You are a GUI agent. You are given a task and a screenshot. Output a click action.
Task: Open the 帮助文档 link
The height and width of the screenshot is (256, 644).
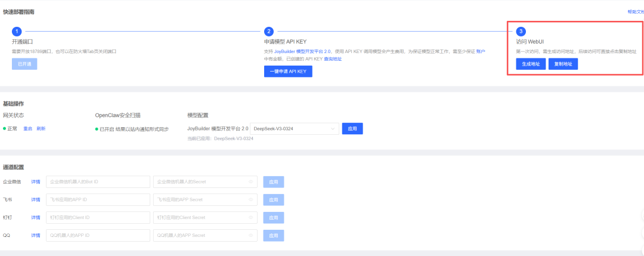coord(636,12)
